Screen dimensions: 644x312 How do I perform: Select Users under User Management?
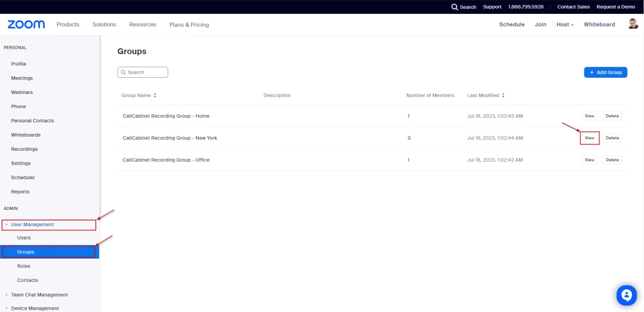24,238
